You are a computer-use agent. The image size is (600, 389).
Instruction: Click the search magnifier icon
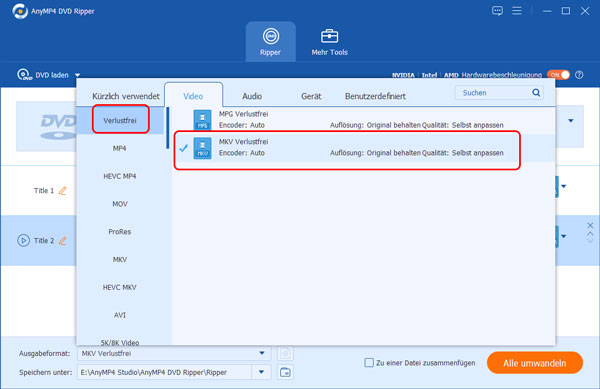pyautogui.click(x=536, y=93)
